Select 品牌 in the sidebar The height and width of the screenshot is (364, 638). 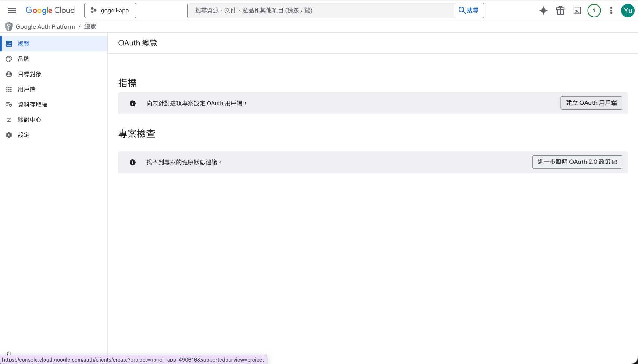click(x=24, y=59)
